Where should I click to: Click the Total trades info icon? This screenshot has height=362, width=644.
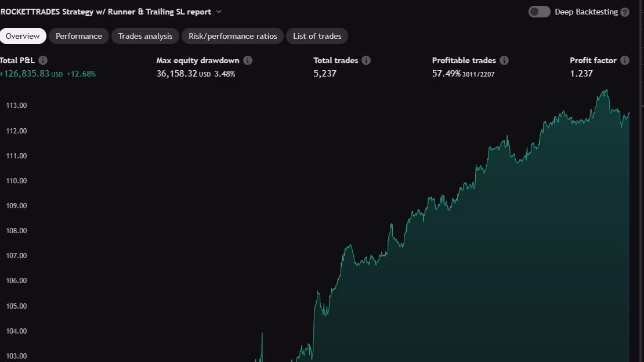coord(366,60)
